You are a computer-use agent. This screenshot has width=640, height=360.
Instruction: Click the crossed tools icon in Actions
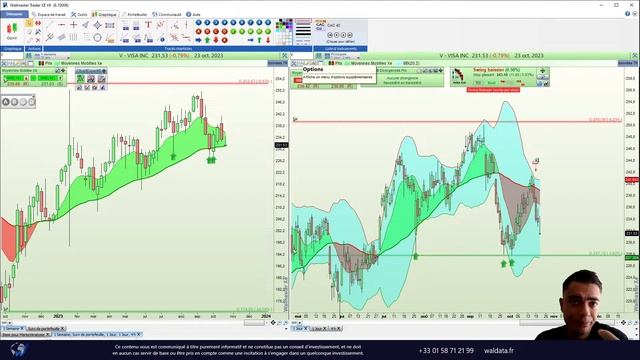[x=38, y=31]
